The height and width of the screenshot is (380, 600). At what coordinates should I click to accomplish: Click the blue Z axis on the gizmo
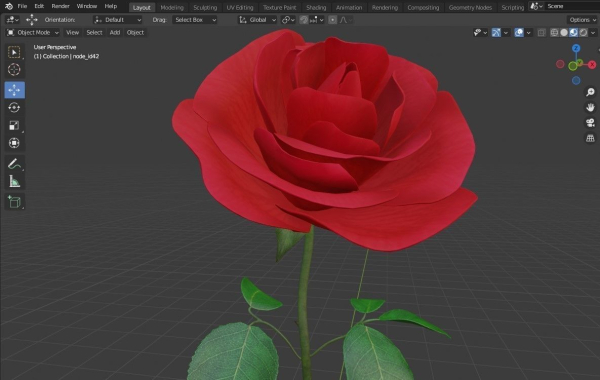click(x=576, y=48)
